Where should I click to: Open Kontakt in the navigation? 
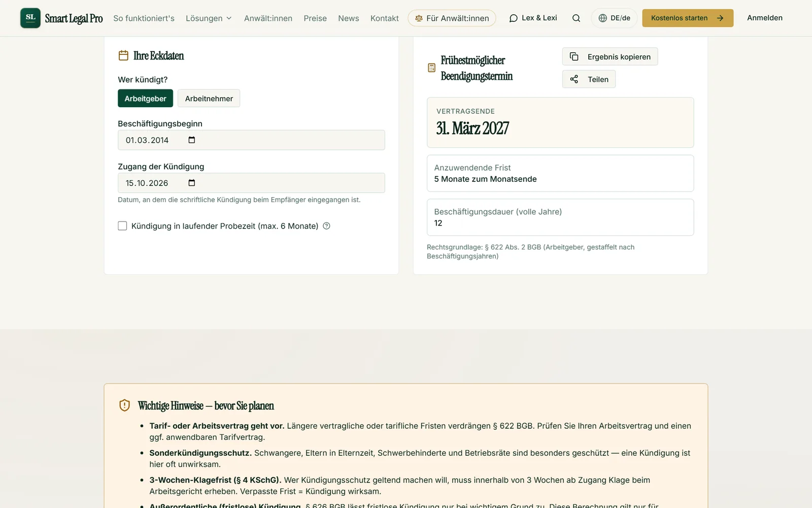pos(384,18)
